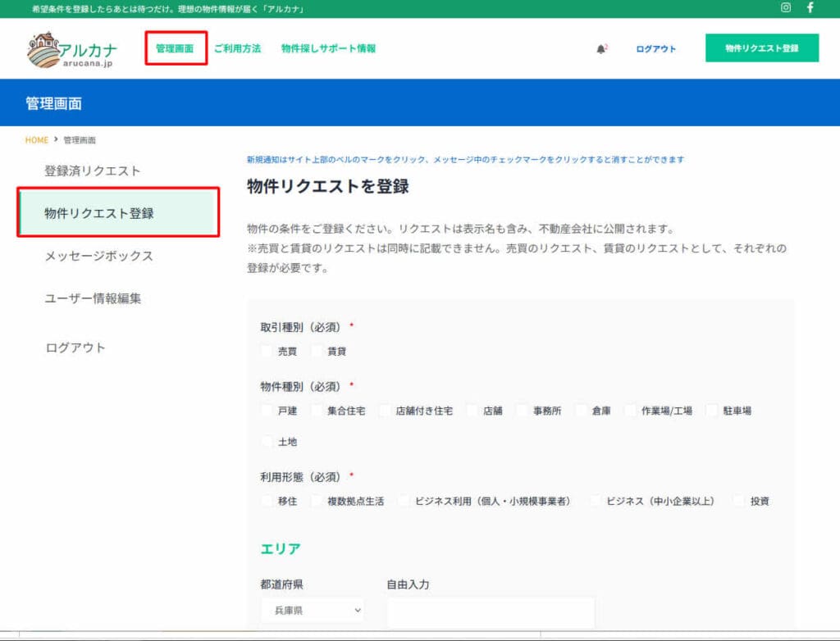Screen dimensions: 840x641
Task: Select the 駐車場 property type
Action: coord(710,410)
